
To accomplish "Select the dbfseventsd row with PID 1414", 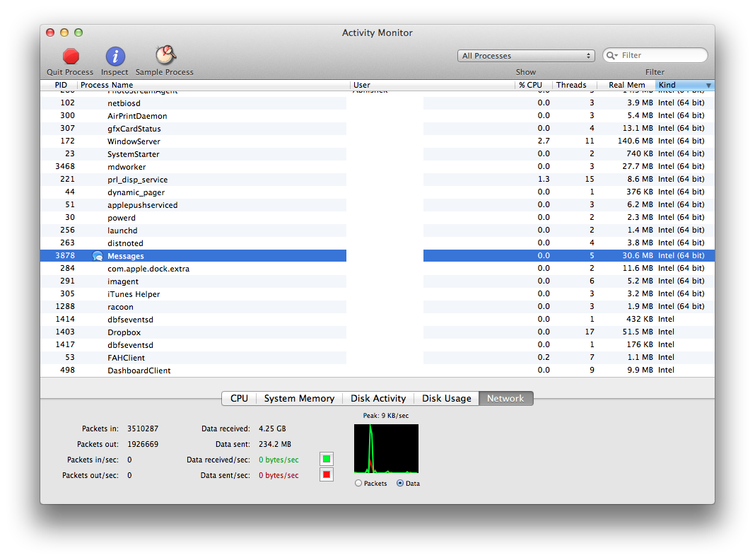I will coord(377,320).
